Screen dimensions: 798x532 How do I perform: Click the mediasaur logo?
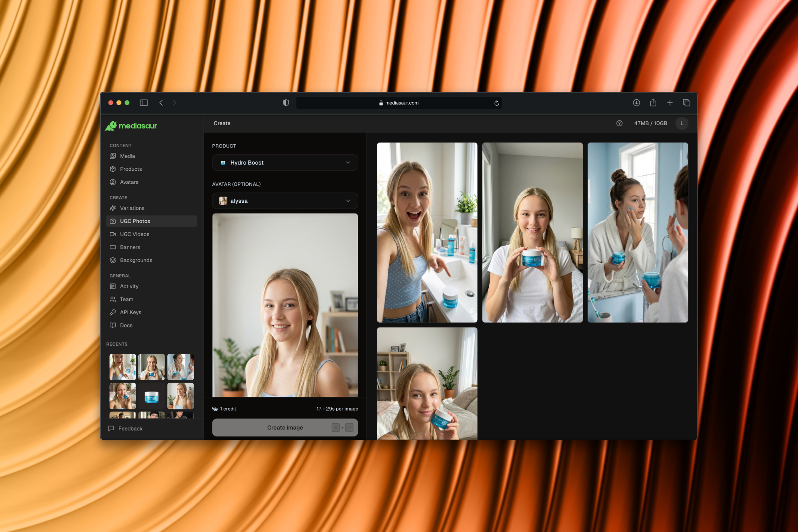[131, 126]
